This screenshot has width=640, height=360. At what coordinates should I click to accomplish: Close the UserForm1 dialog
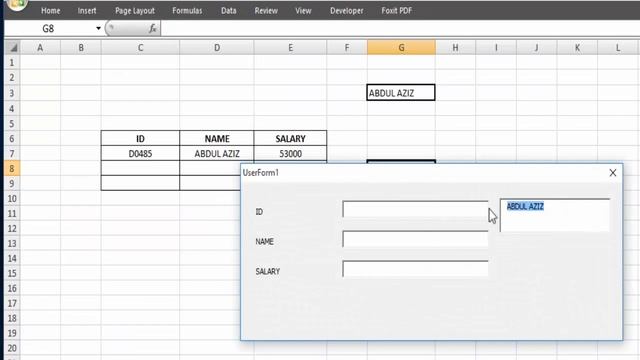pyautogui.click(x=613, y=173)
